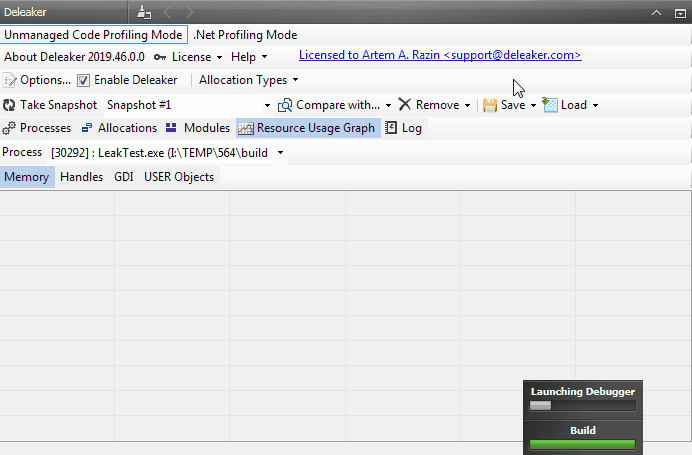Click the Allocations icon
692x455 pixels.
pyautogui.click(x=87, y=128)
